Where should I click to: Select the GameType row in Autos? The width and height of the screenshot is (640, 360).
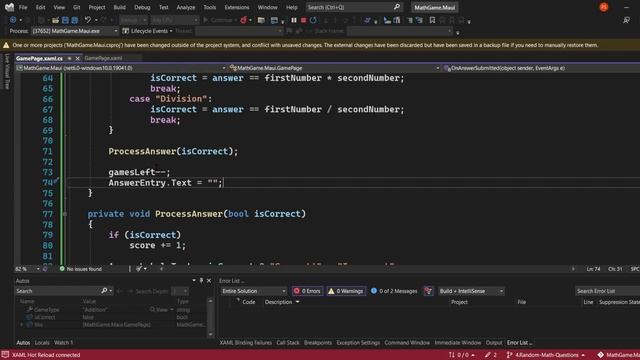pyautogui.click(x=110, y=310)
